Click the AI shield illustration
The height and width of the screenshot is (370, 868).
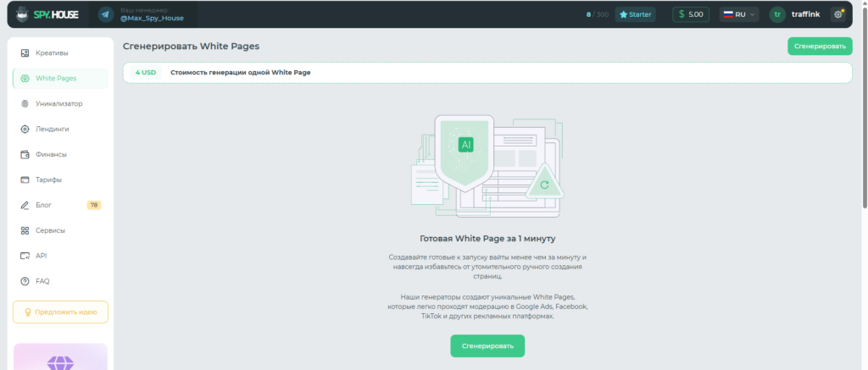tap(464, 152)
